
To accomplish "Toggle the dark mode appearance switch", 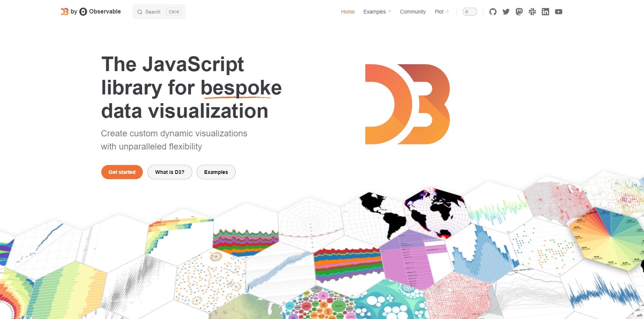I will point(470,12).
